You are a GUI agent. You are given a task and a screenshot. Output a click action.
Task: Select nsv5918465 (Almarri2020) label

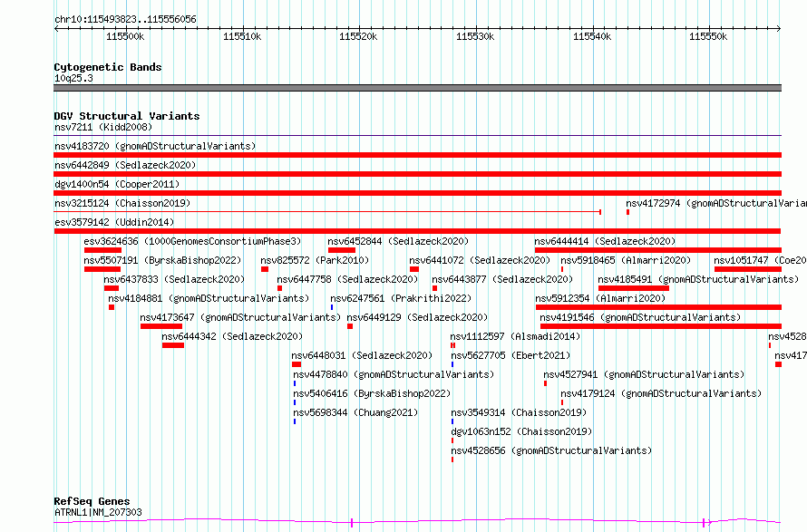click(x=626, y=260)
